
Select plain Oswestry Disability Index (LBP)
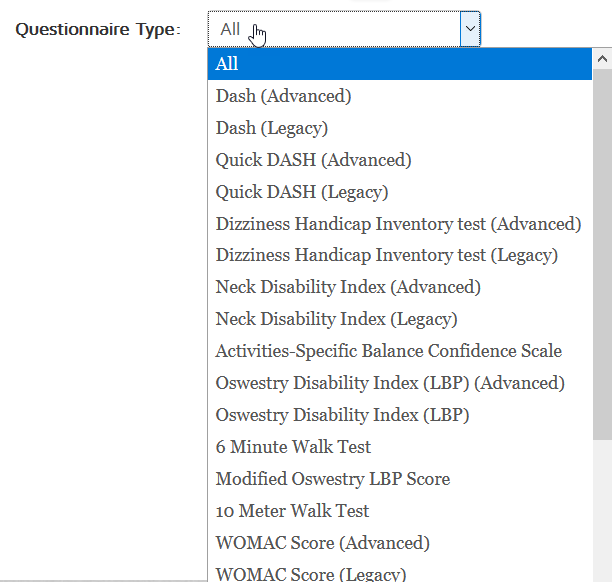click(342, 415)
